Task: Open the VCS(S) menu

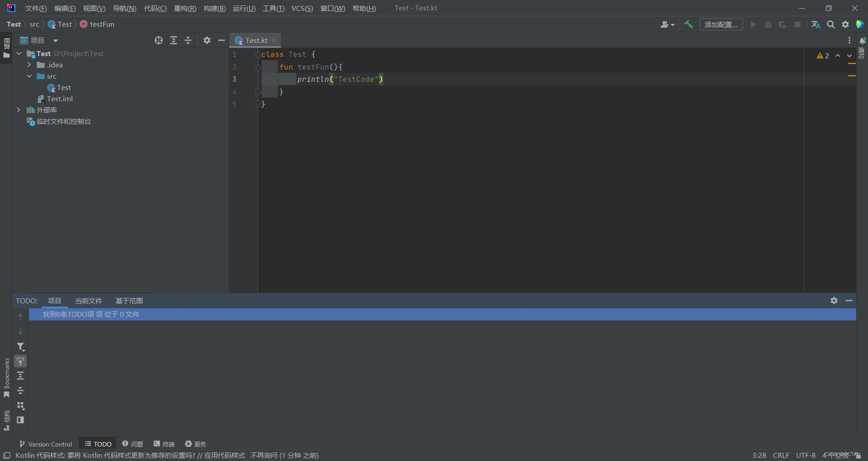Action: click(x=302, y=8)
